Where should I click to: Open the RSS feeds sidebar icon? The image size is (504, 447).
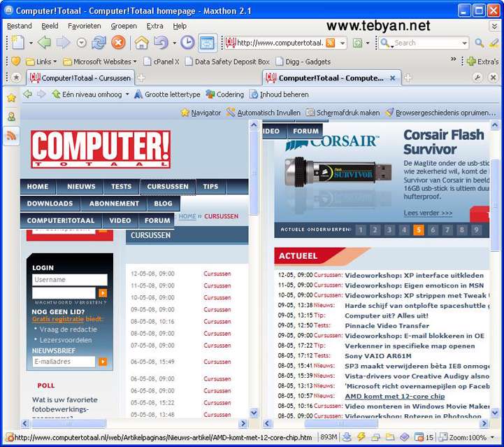pyautogui.click(x=12, y=136)
